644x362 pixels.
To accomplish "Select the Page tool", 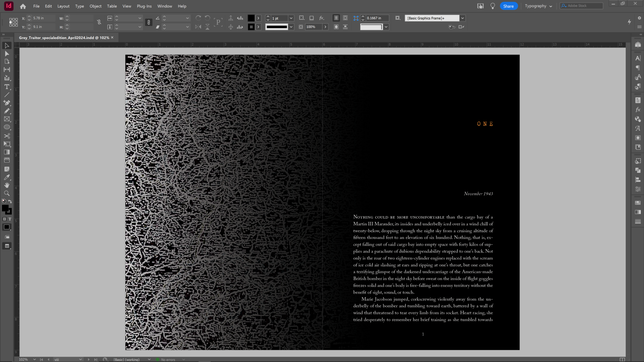I will [7, 62].
